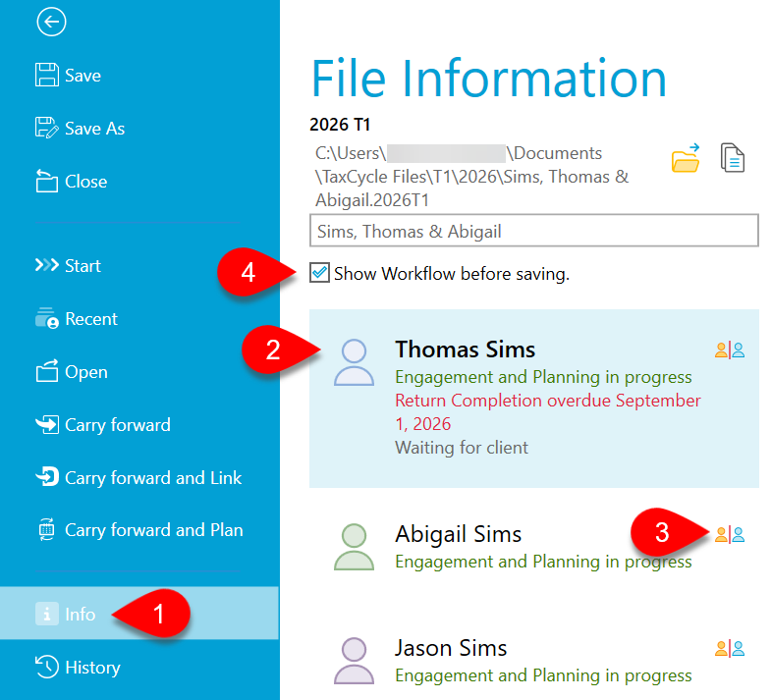Uncheck Show Workflow before saving

coord(319,273)
